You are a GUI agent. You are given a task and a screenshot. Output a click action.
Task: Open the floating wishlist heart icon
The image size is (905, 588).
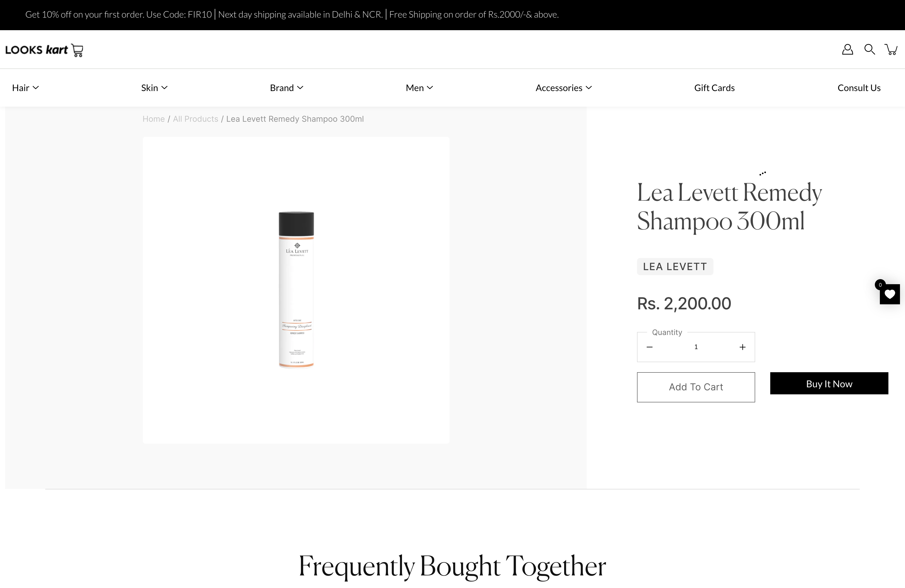click(889, 294)
